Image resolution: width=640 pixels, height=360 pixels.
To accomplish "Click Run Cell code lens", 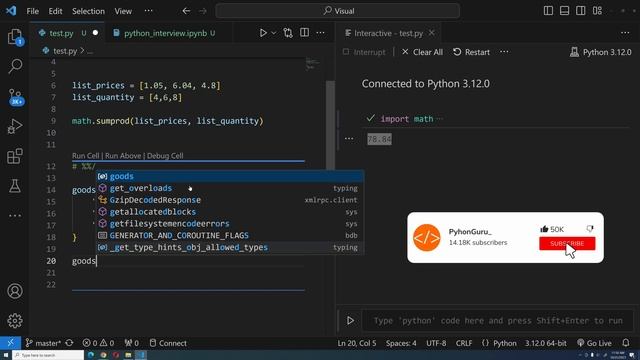I will (x=86, y=156).
